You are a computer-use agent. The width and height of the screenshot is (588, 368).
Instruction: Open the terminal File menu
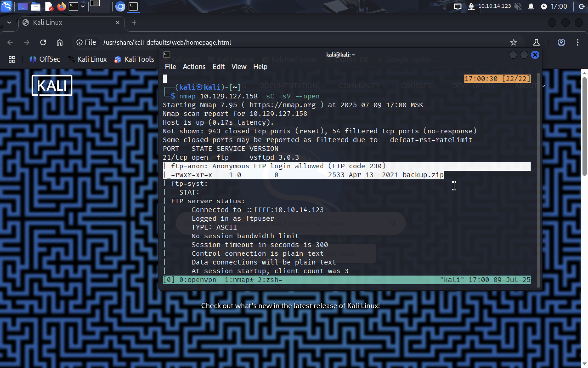point(170,67)
